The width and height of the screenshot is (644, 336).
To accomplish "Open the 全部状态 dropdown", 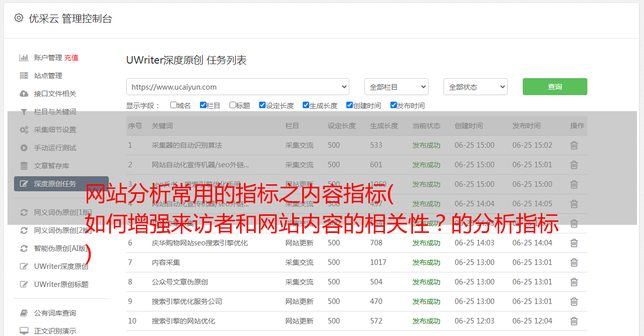I will pos(476,87).
